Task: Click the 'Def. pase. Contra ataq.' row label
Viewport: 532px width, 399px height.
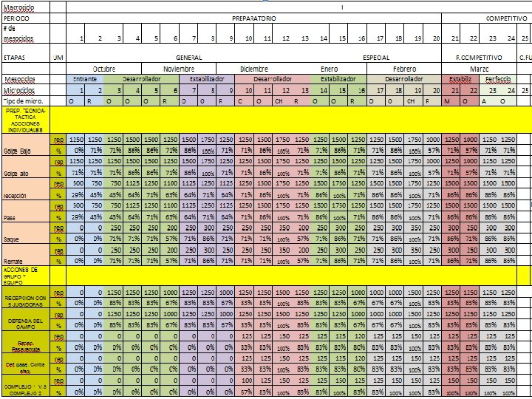Action: coord(25,364)
